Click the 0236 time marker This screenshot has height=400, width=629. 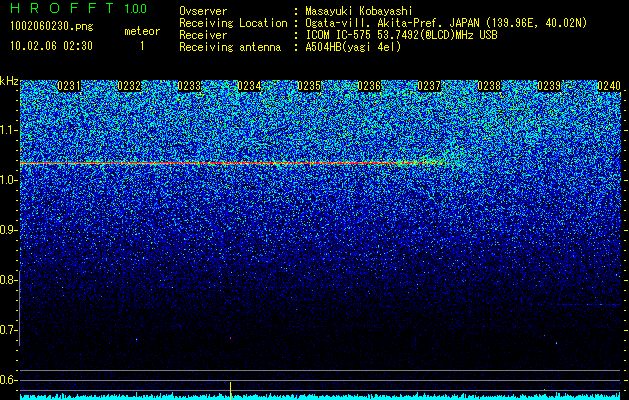pos(369,86)
